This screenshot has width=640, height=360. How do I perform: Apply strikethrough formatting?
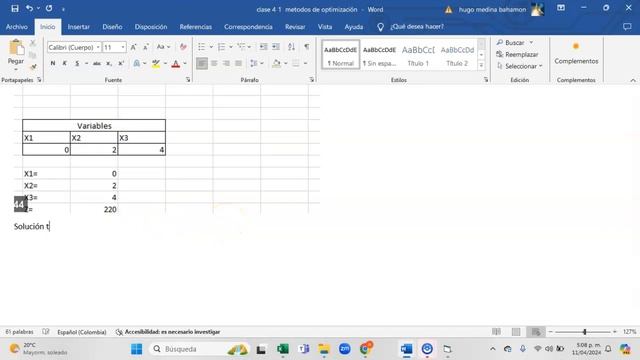[97, 64]
